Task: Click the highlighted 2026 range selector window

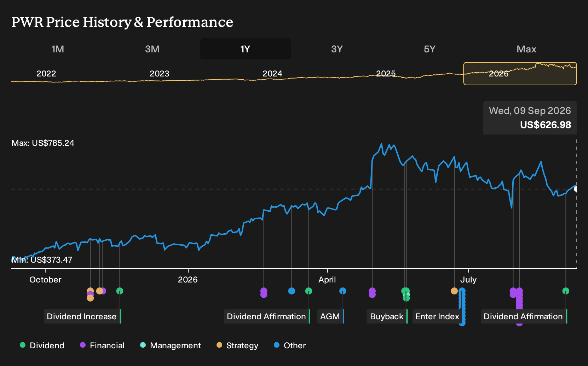Action: pyautogui.click(x=520, y=74)
